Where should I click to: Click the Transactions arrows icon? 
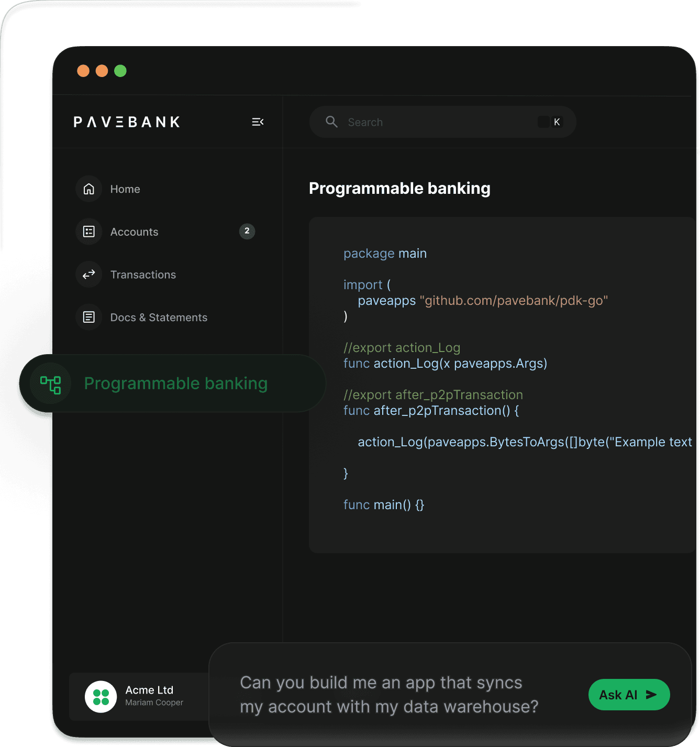[88, 274]
